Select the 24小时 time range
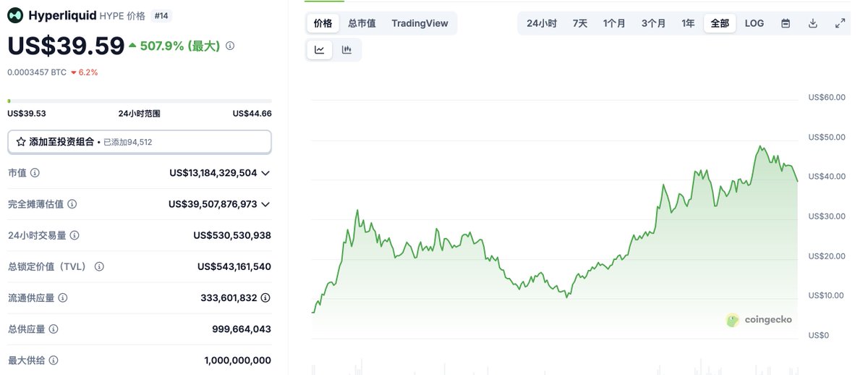The height and width of the screenshot is (375, 868). point(542,23)
